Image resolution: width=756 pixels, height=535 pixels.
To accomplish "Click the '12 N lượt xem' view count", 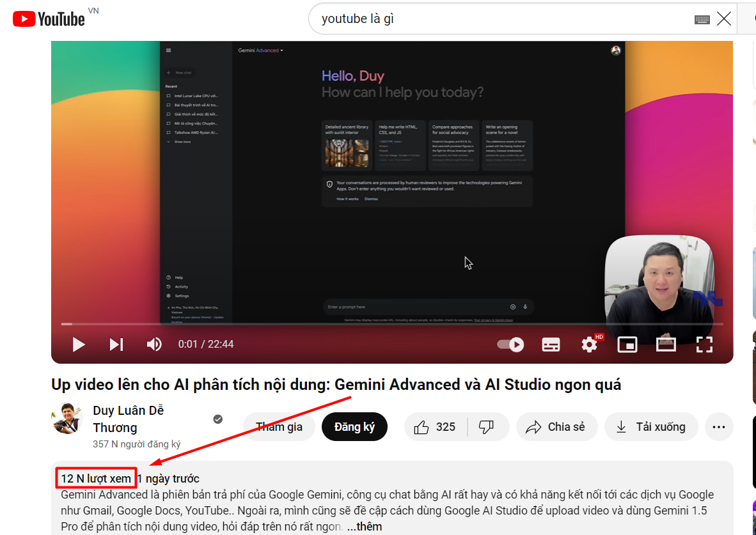I will click(96, 479).
